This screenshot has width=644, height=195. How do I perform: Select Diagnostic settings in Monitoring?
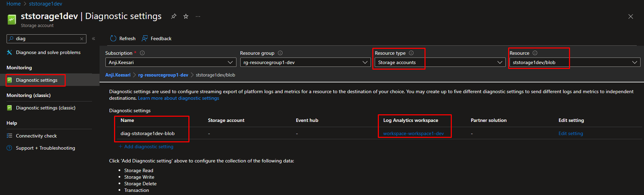37,80
